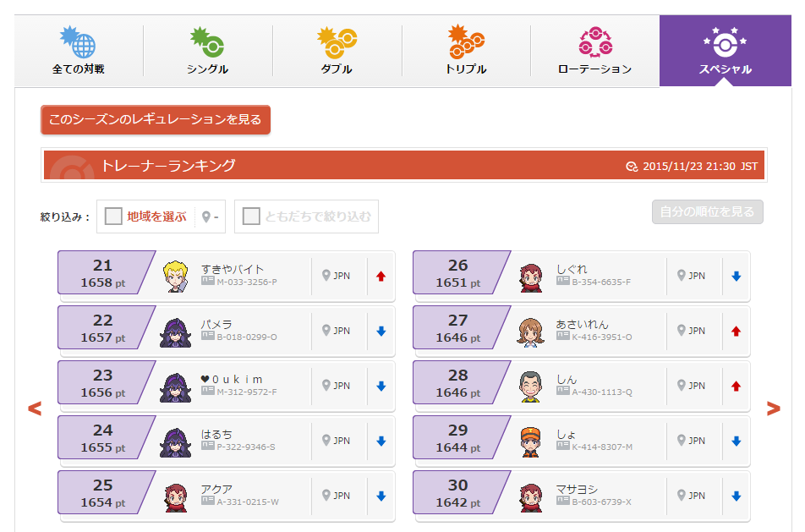Toggle the 地域を選ぶ checkbox
Viewport: 805px width, 532px height.
(113, 217)
